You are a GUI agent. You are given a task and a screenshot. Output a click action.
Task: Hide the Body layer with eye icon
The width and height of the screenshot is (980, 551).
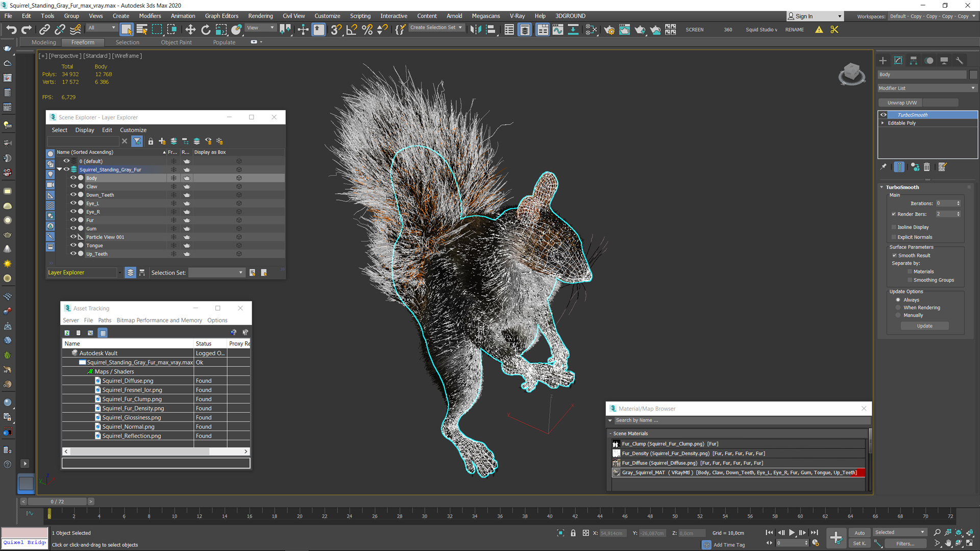73,178
